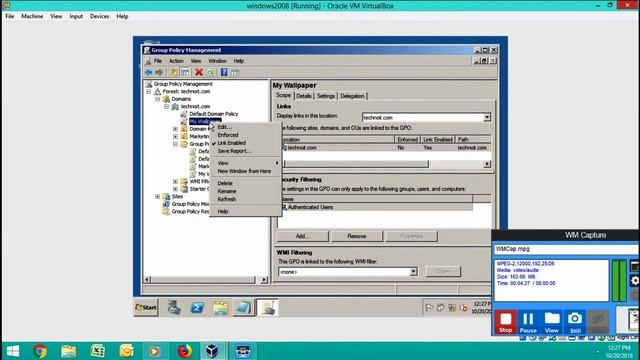Open File Explorer on the host taskbar
The height and width of the screenshot is (360, 640).
[69, 351]
